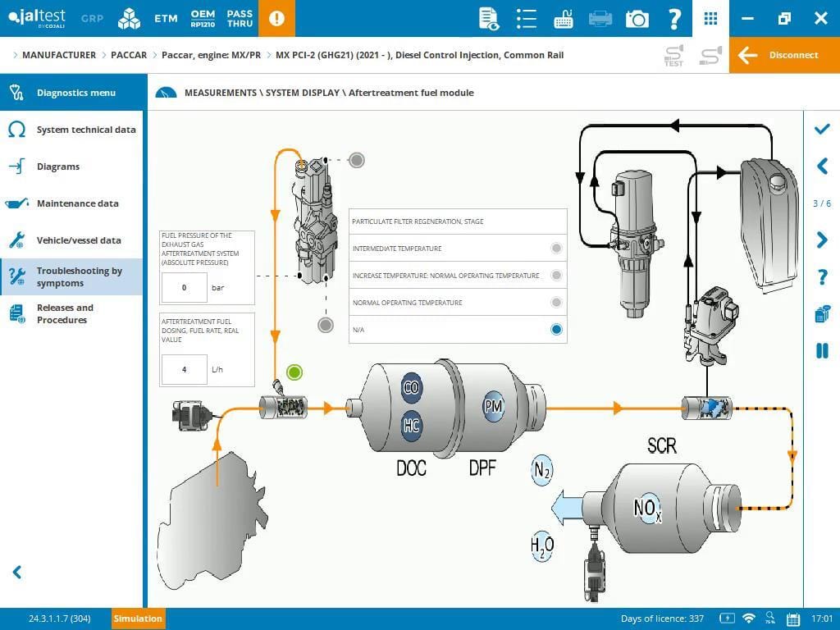The width and height of the screenshot is (840, 630).
Task: Select Increase Temperature: Normal Operating radio button
Action: pyautogui.click(x=556, y=276)
